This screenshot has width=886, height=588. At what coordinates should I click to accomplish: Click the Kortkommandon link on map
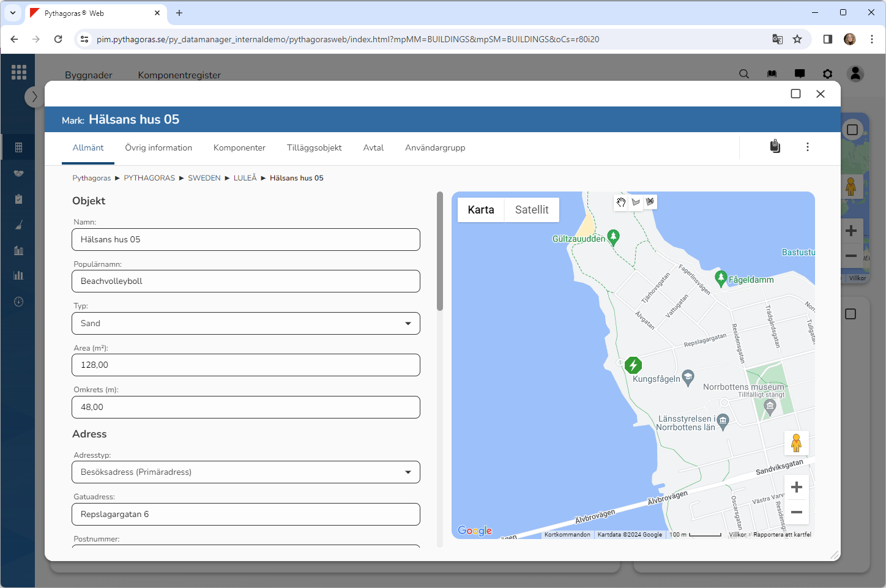pyautogui.click(x=567, y=535)
